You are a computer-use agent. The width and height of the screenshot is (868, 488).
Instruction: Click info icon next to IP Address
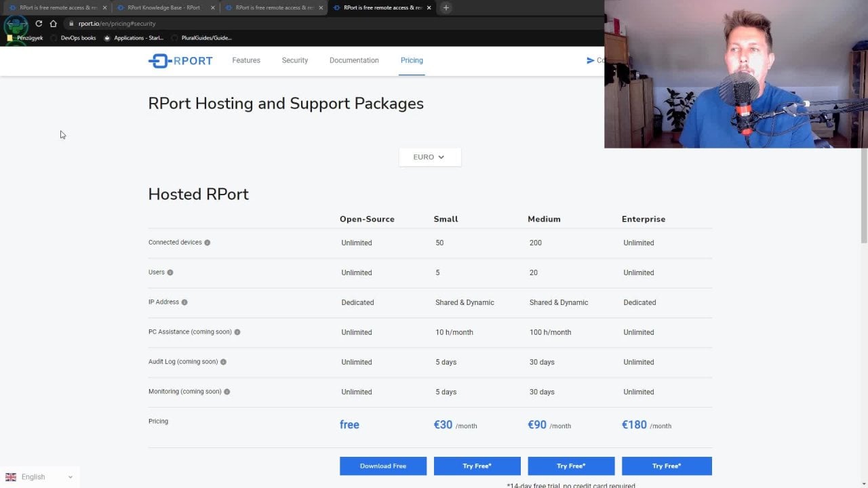coord(184,302)
